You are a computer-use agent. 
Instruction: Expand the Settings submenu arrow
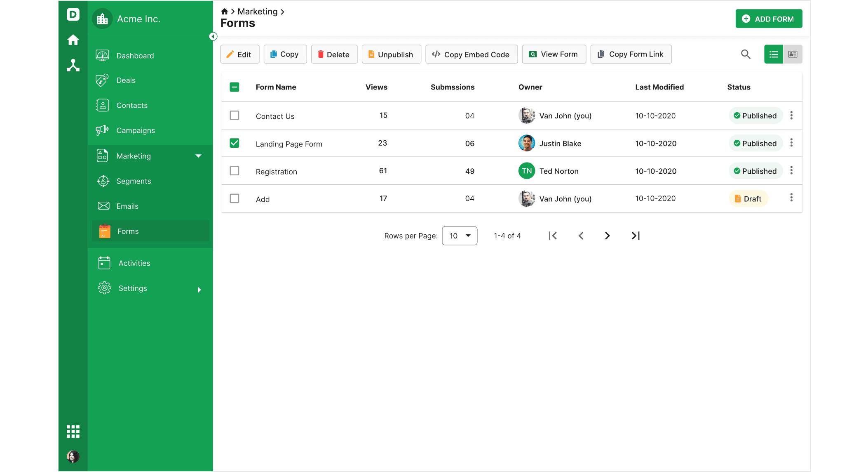click(199, 290)
